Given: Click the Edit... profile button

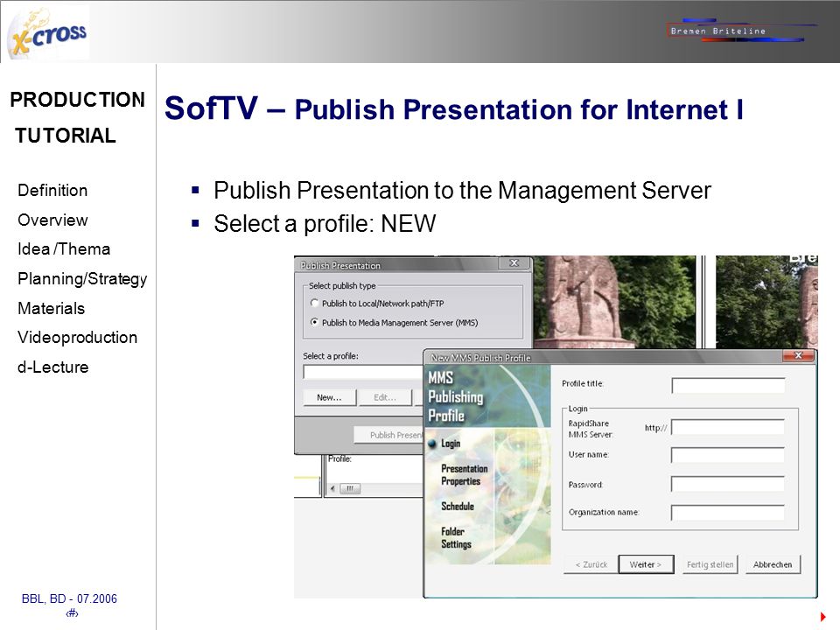Looking at the screenshot, I should [x=385, y=397].
